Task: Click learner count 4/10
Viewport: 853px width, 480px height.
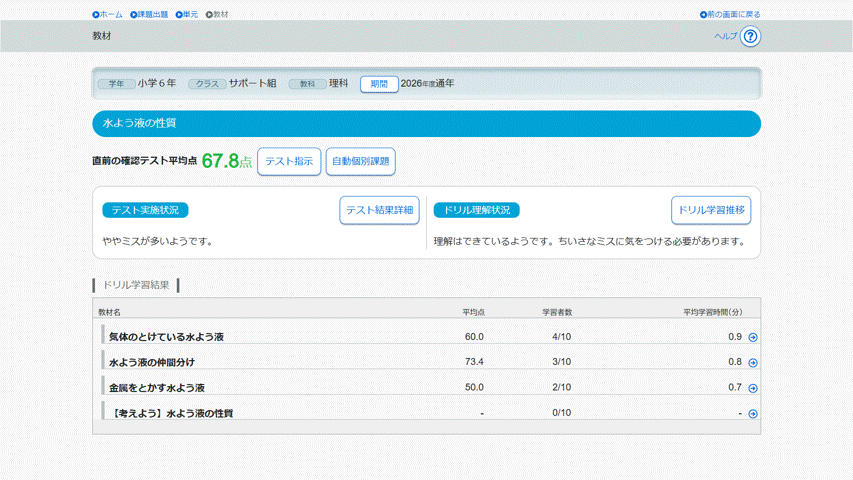Action: 561,337
